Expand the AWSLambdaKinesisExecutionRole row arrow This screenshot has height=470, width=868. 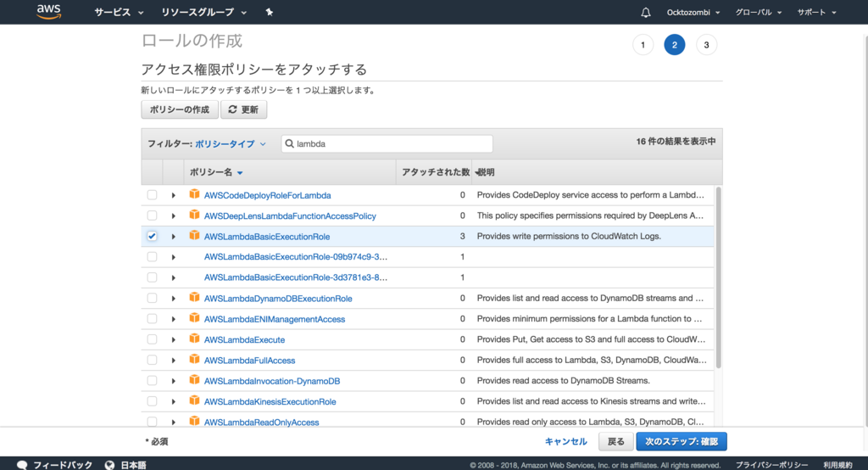coord(173,402)
